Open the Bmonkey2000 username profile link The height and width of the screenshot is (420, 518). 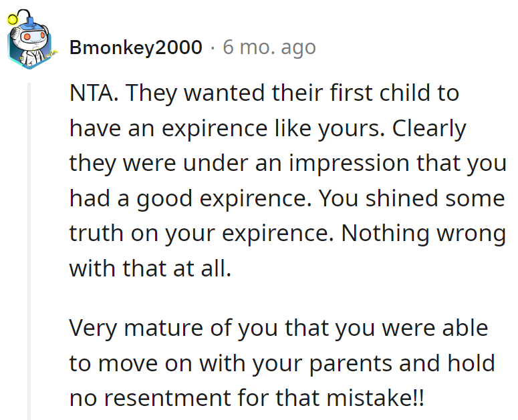[x=136, y=47]
